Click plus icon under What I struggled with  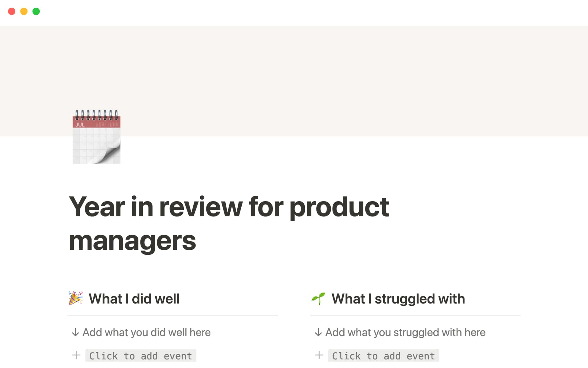319,355
